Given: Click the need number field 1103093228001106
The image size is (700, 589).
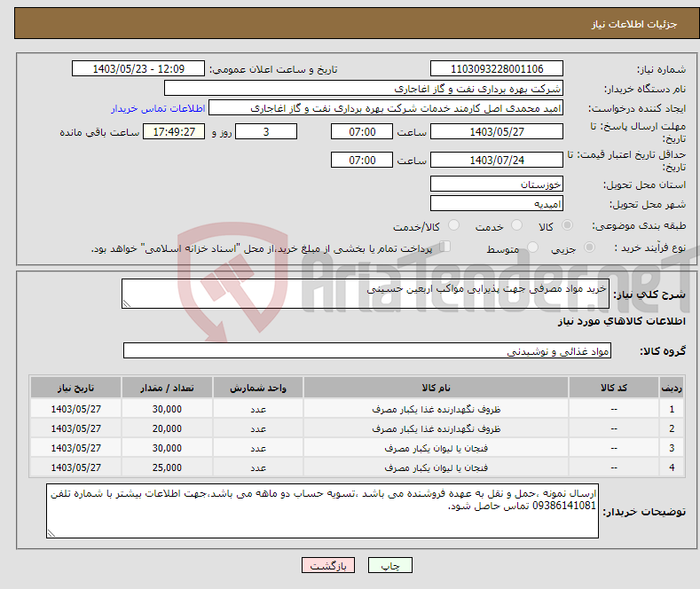Looking at the screenshot, I should click(497, 68).
